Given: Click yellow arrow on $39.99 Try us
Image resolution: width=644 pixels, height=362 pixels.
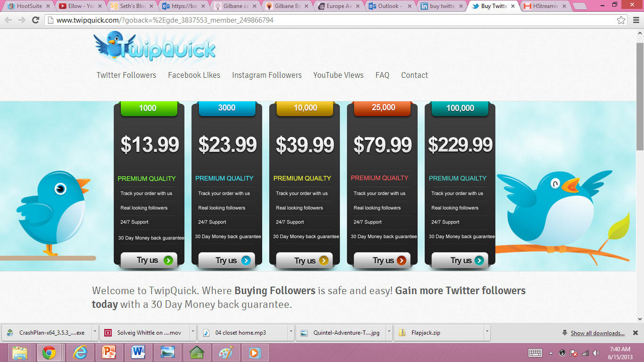Looking at the screenshot, I should [x=324, y=260].
